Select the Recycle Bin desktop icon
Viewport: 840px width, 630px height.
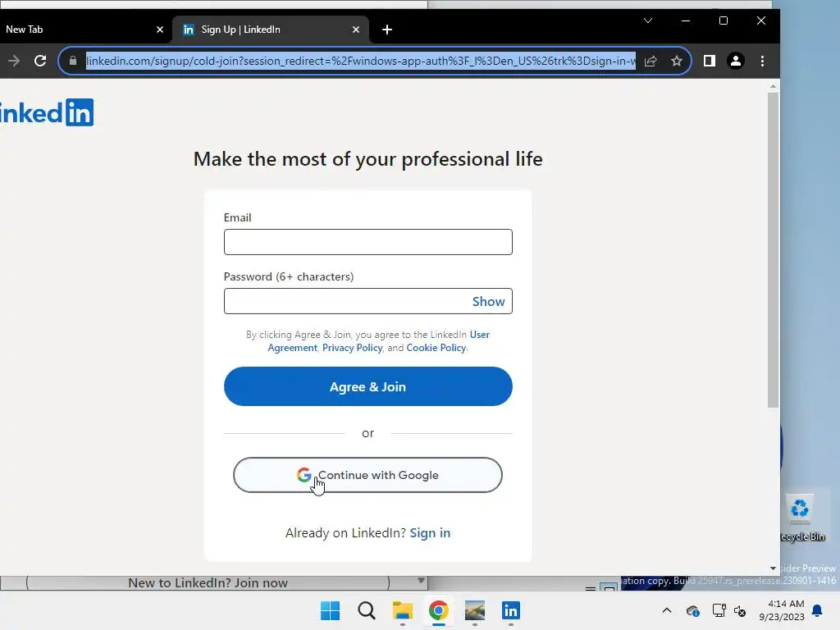(802, 518)
